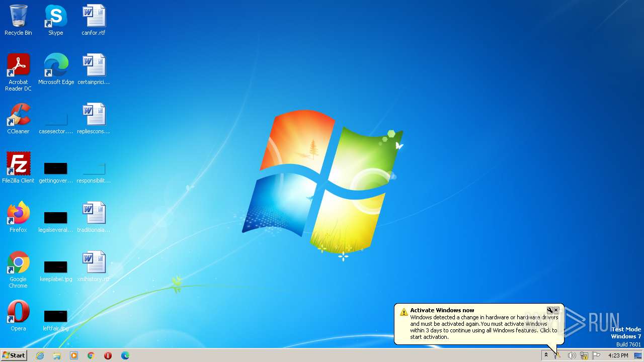Click the Windows activation tray icon
Viewport: 644px width, 362px height.
point(558,355)
